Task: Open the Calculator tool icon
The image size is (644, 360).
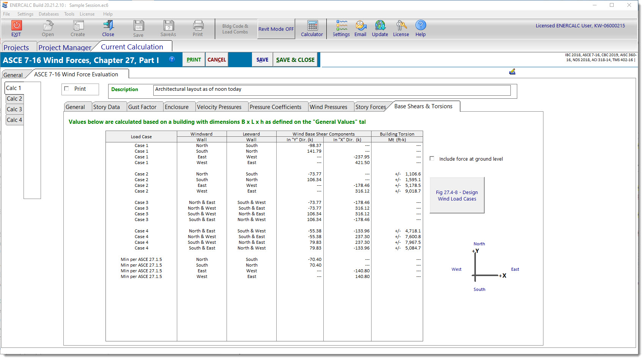Action: point(312,25)
